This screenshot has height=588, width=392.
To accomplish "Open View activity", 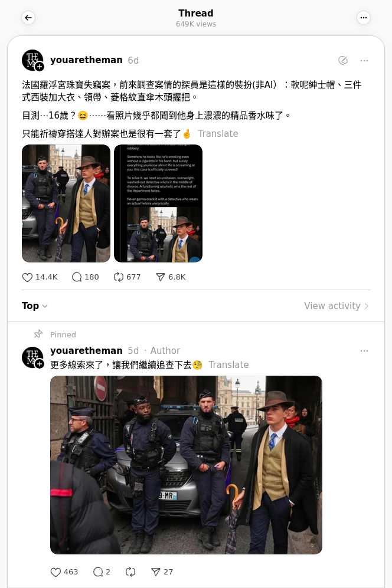I will (337, 306).
